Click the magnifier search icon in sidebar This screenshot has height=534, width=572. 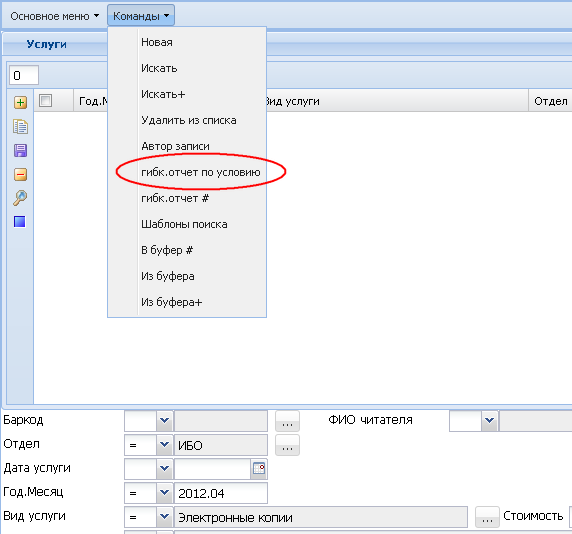20,198
